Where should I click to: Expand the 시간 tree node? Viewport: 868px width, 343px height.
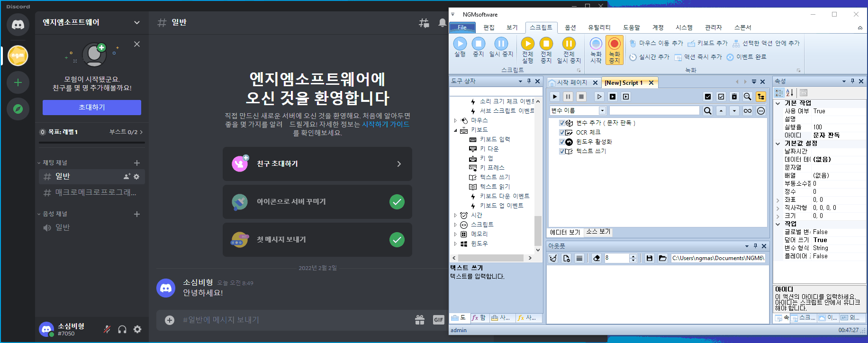pyautogui.click(x=456, y=215)
